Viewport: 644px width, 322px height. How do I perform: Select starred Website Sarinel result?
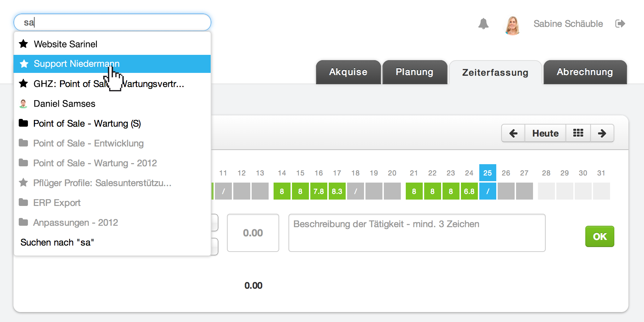coord(112,44)
